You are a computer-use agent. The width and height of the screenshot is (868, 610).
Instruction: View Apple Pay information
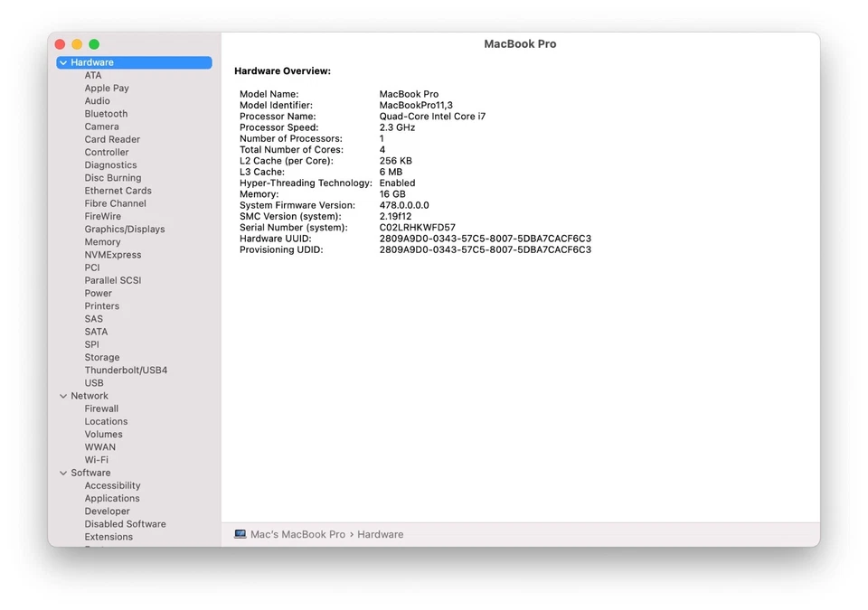pos(106,88)
